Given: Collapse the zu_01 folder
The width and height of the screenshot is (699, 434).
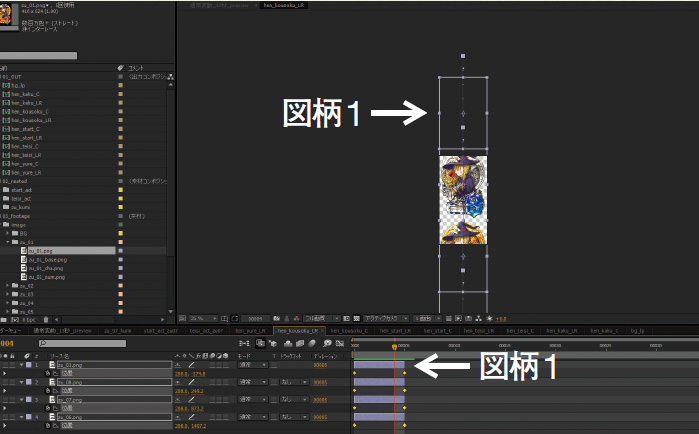Looking at the screenshot, I should point(8,242).
